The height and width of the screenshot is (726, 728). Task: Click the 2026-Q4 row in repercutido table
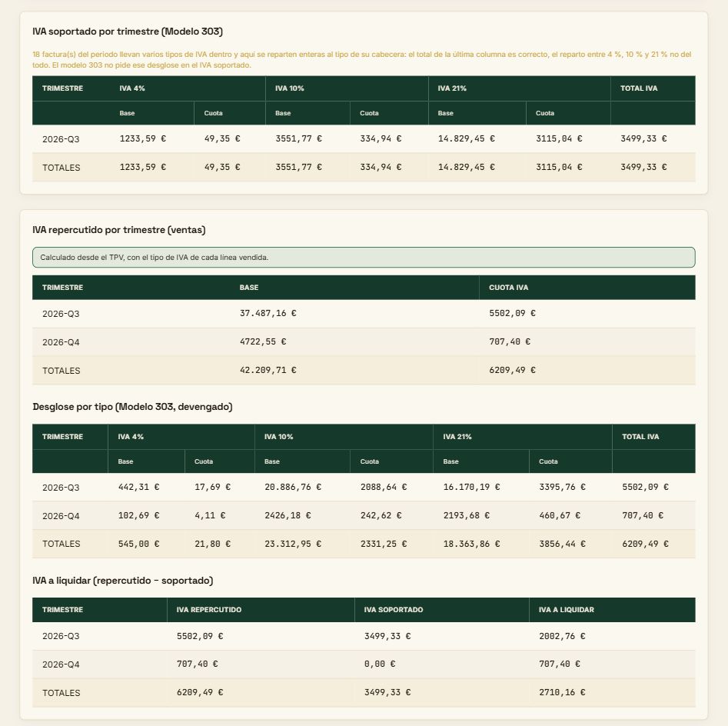pyautogui.click(x=364, y=342)
